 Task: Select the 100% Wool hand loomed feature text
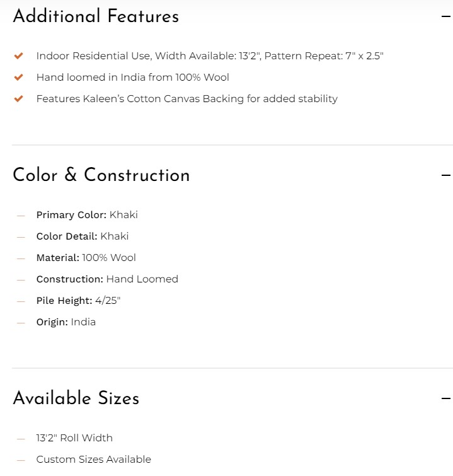[132, 78]
